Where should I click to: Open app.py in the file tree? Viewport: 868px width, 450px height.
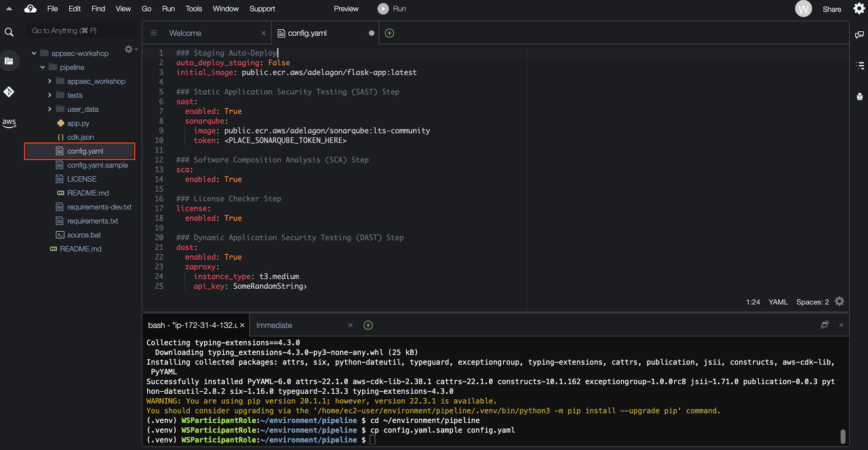coord(78,123)
